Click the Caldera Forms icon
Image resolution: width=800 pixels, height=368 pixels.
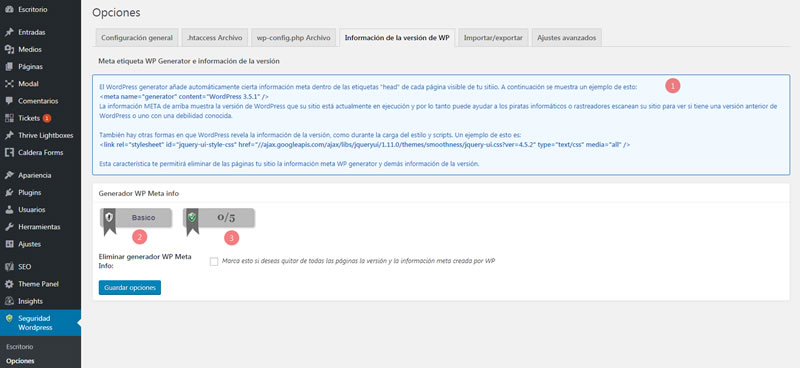tap(9, 152)
